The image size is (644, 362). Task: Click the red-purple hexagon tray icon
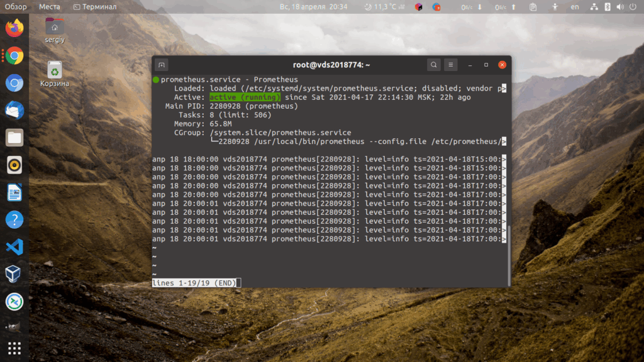(x=418, y=7)
